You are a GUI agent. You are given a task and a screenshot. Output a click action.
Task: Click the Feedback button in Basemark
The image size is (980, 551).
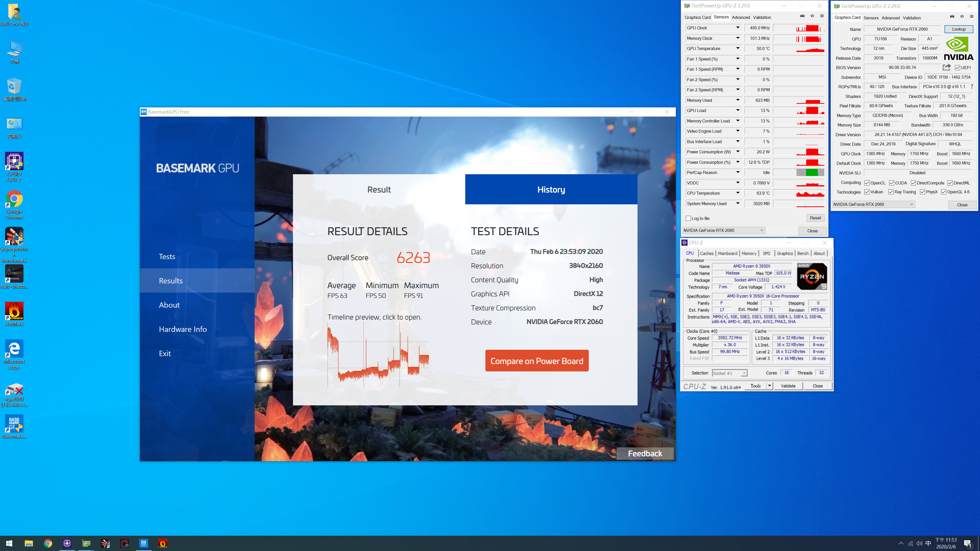point(645,453)
